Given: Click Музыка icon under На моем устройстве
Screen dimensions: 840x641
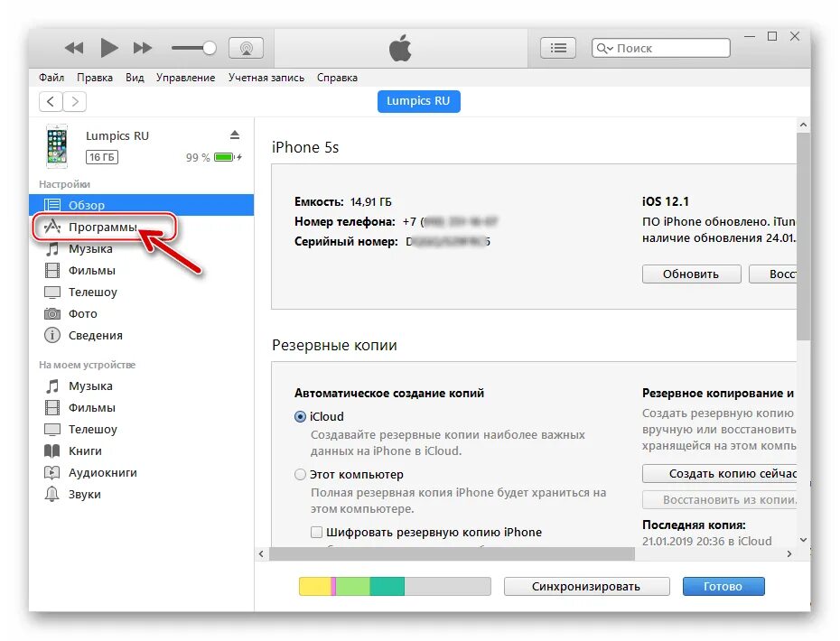Looking at the screenshot, I should tap(52, 386).
